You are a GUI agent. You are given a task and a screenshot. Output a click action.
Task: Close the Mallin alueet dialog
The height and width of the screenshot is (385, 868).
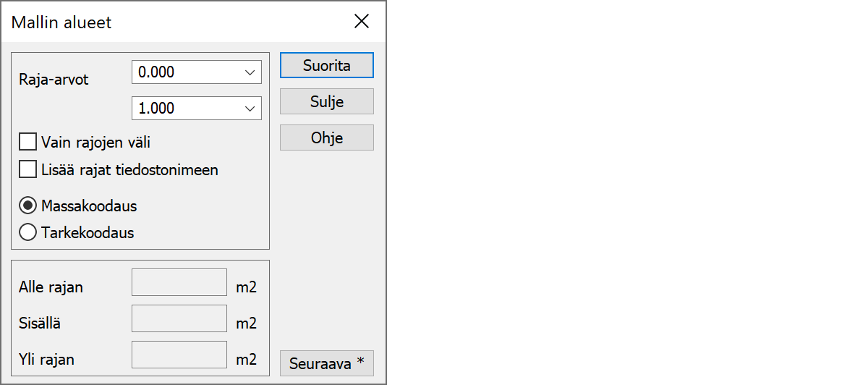point(362,22)
